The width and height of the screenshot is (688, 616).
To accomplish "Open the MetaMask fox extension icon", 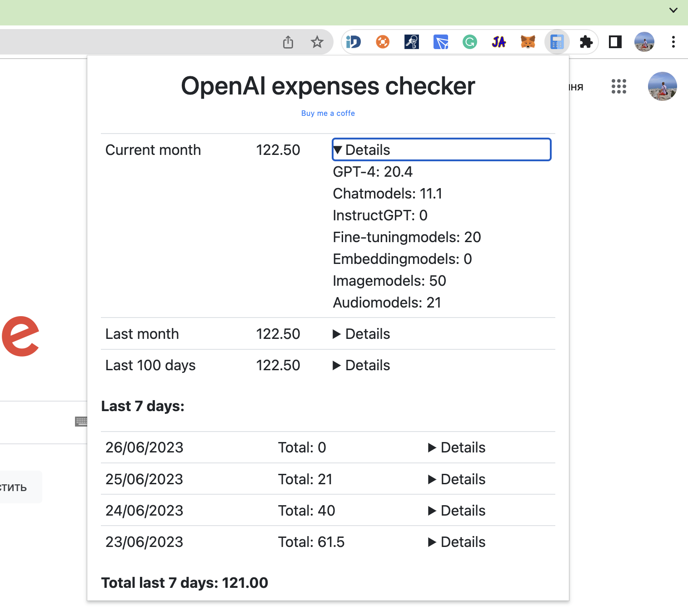I will coord(528,42).
